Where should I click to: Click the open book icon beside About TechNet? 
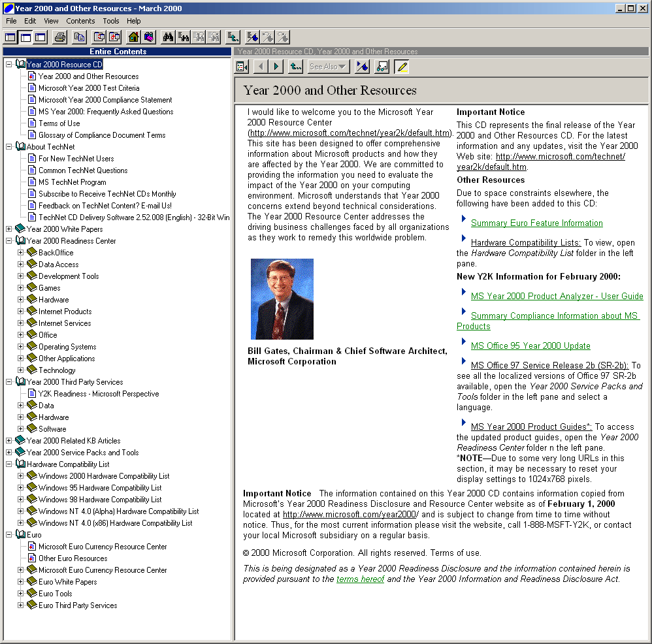20,146
